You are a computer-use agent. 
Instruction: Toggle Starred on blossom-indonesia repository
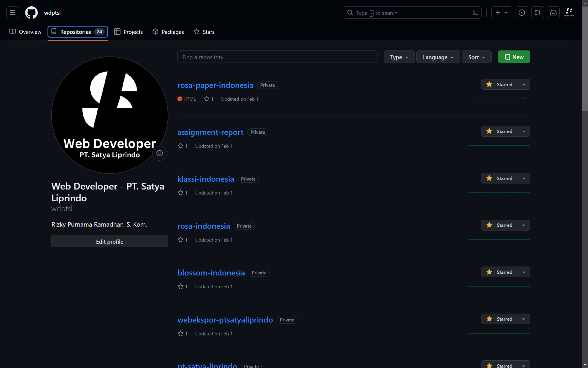pyautogui.click(x=499, y=272)
